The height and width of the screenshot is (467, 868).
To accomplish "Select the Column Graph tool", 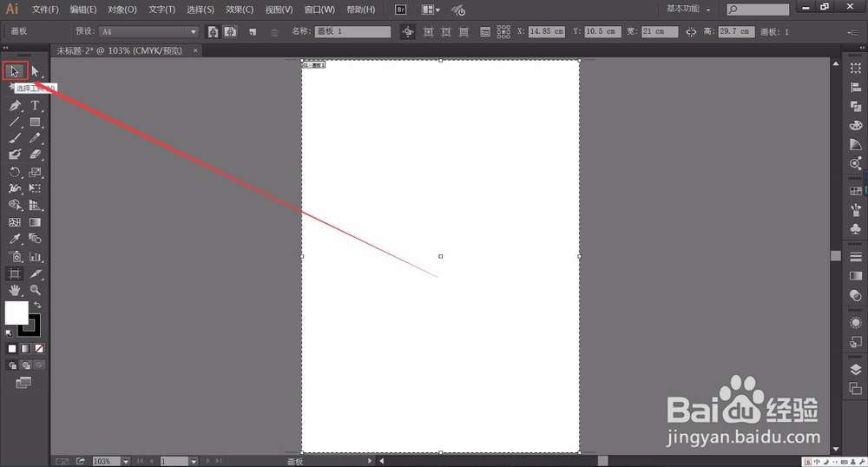I will tap(36, 257).
